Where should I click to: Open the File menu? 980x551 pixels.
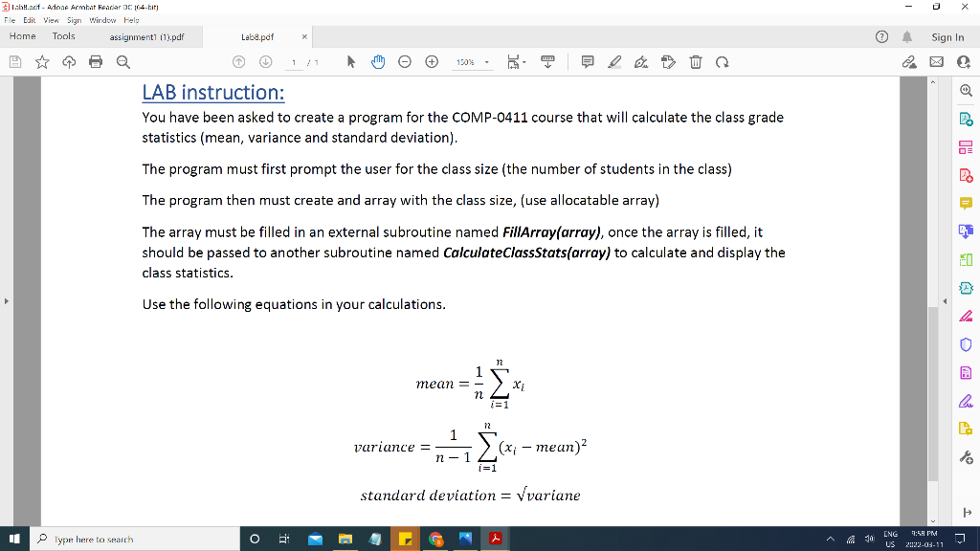click(x=10, y=20)
